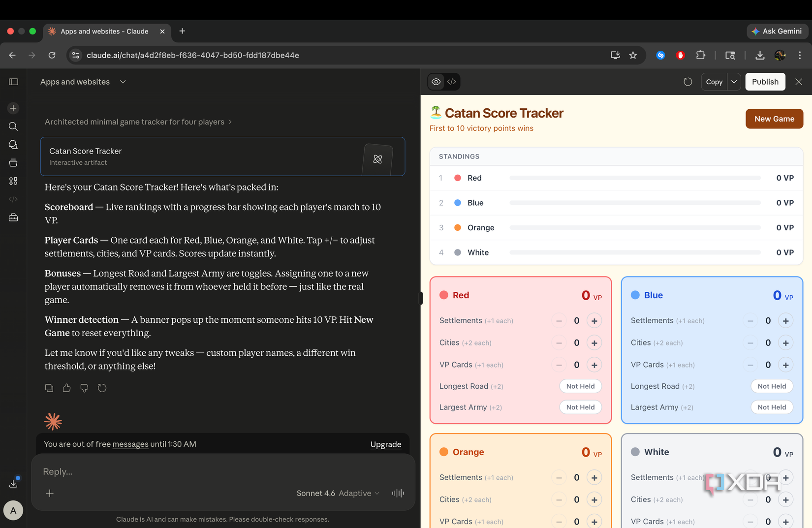Toggle Longest Road for the Blue player
Viewport: 812px width, 528px height.
(x=772, y=386)
